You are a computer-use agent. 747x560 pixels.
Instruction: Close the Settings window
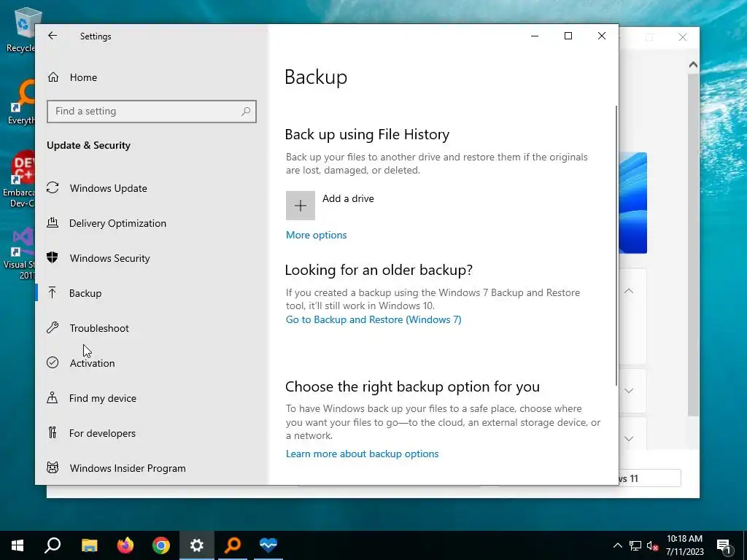[602, 36]
